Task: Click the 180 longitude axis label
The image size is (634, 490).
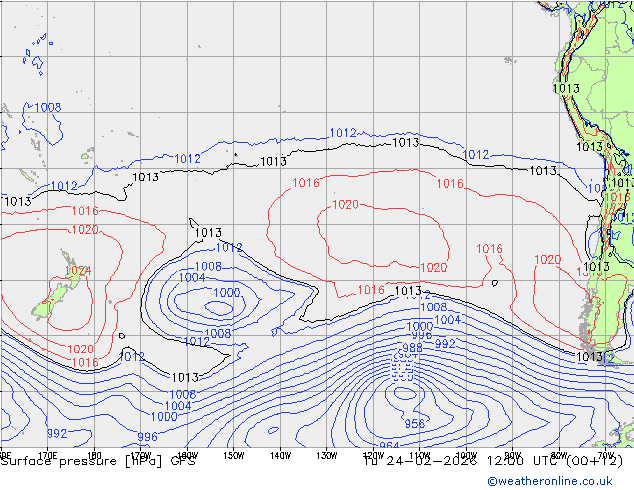Action: (x=94, y=456)
